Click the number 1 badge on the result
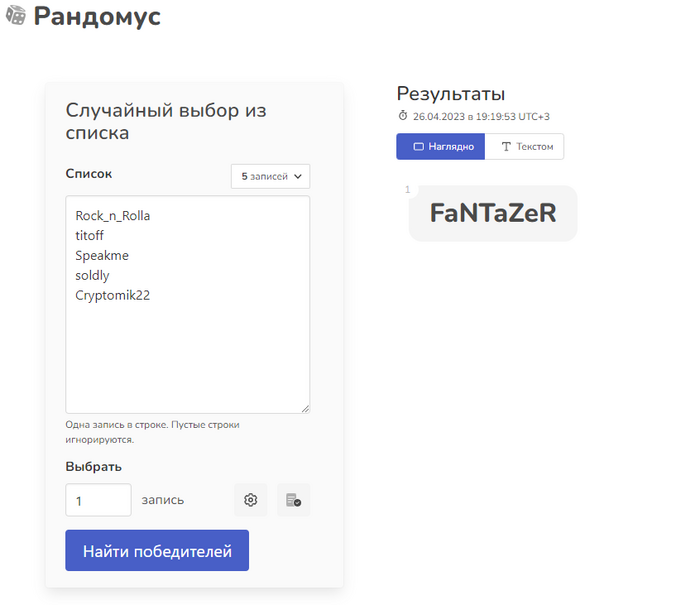The height and width of the screenshot is (605, 700). pyautogui.click(x=407, y=189)
